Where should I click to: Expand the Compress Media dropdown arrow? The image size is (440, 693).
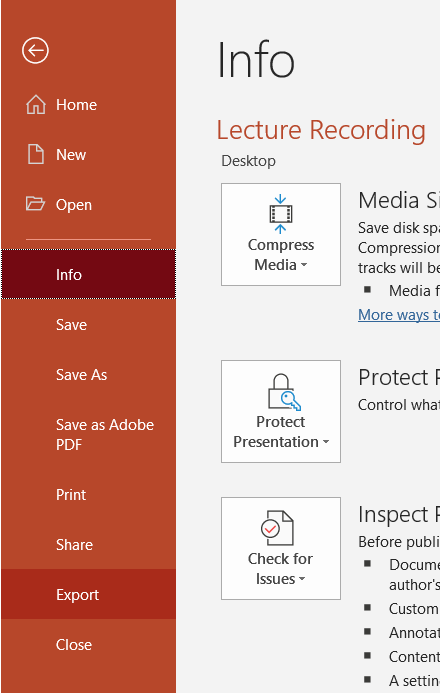[303, 265]
